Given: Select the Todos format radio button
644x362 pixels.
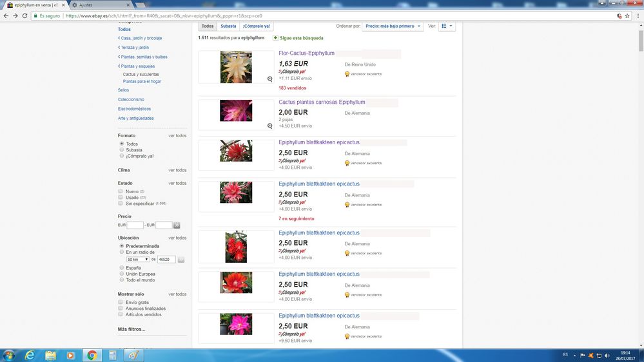Looking at the screenshot, I should click(x=122, y=144).
